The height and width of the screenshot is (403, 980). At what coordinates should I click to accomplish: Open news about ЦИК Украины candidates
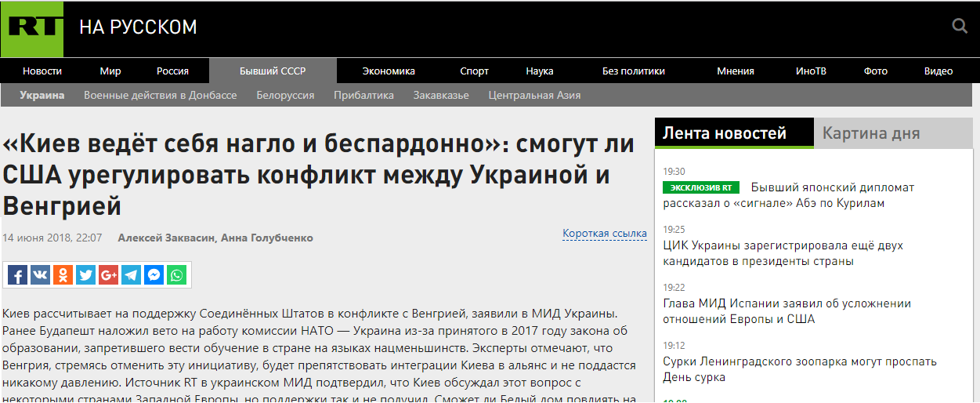click(x=783, y=253)
